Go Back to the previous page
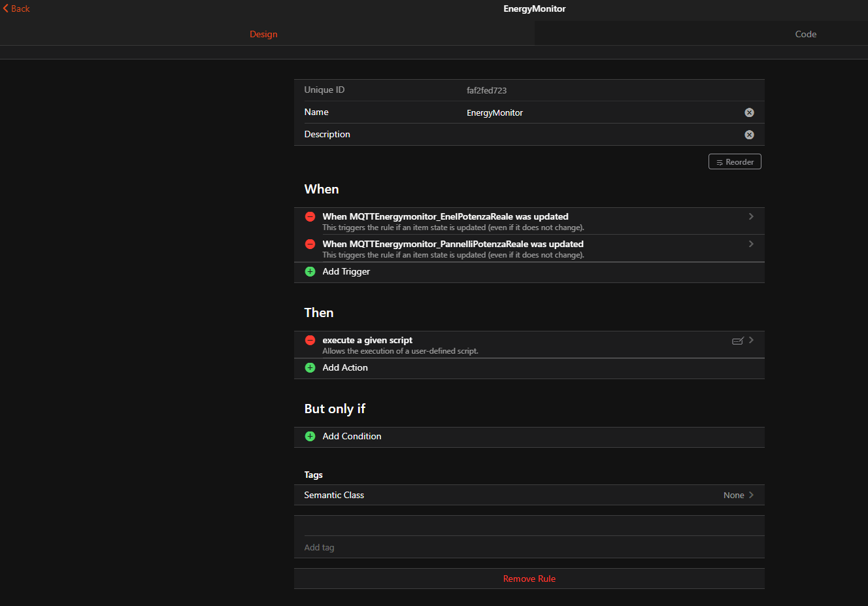The width and height of the screenshot is (868, 606). point(16,8)
